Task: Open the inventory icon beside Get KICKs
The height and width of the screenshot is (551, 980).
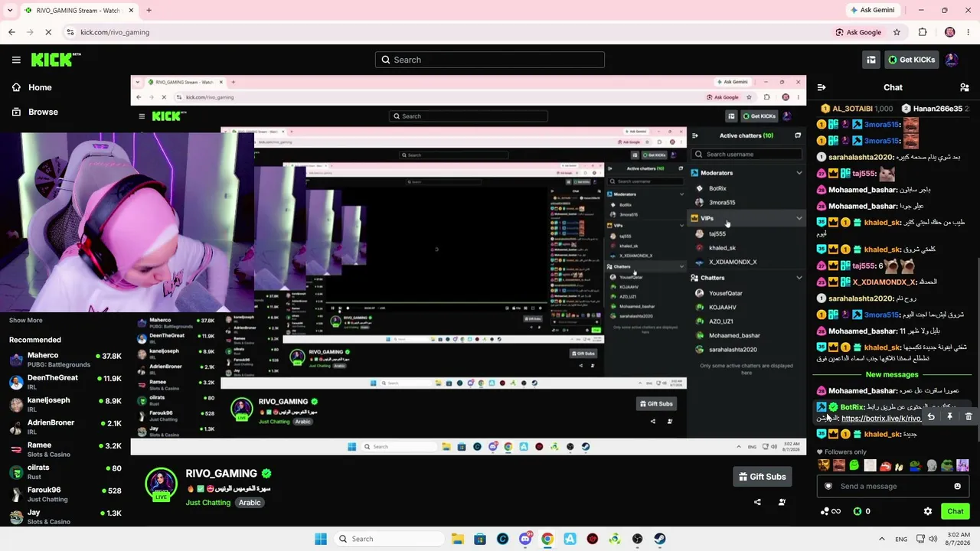Action: [x=871, y=60]
